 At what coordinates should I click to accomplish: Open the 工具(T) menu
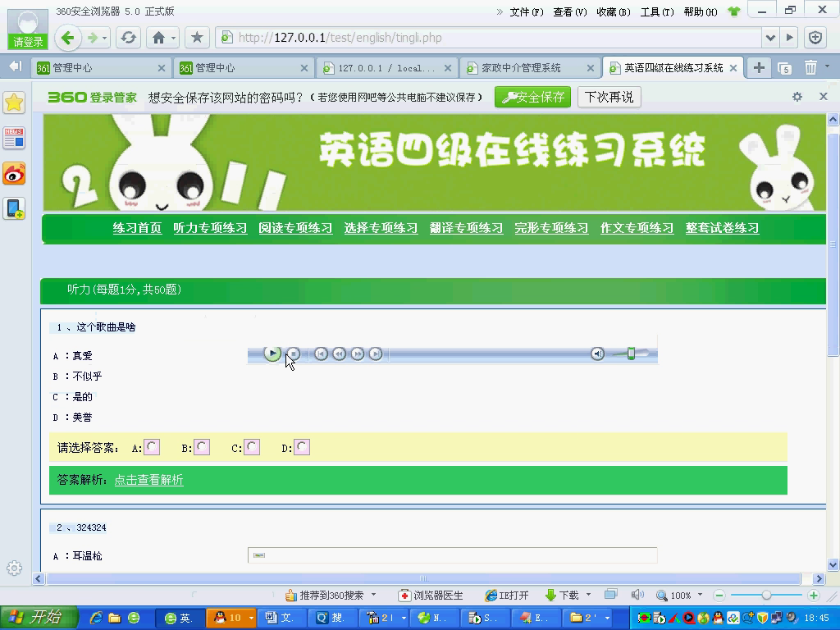(x=657, y=11)
